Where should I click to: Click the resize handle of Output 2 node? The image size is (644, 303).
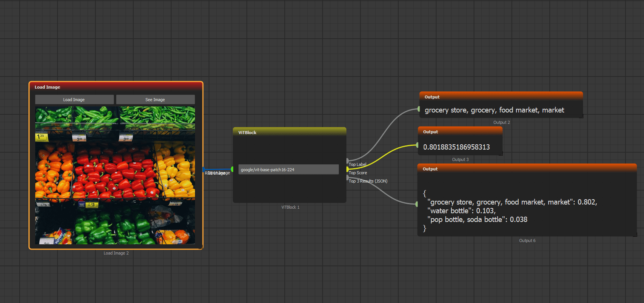pos(581,116)
